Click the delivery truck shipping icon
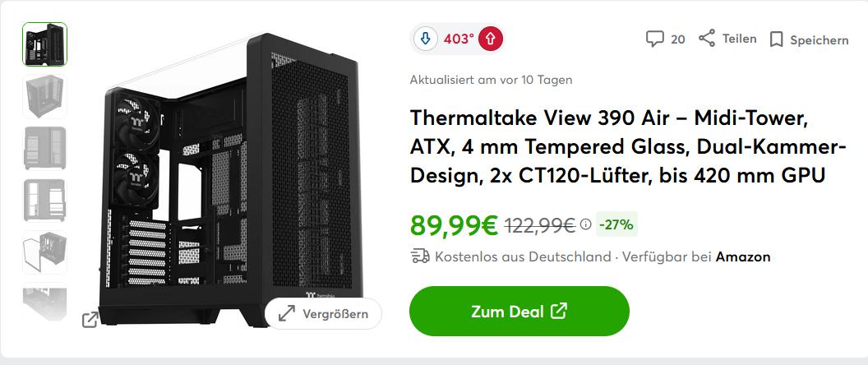The image size is (868, 365). [x=420, y=256]
